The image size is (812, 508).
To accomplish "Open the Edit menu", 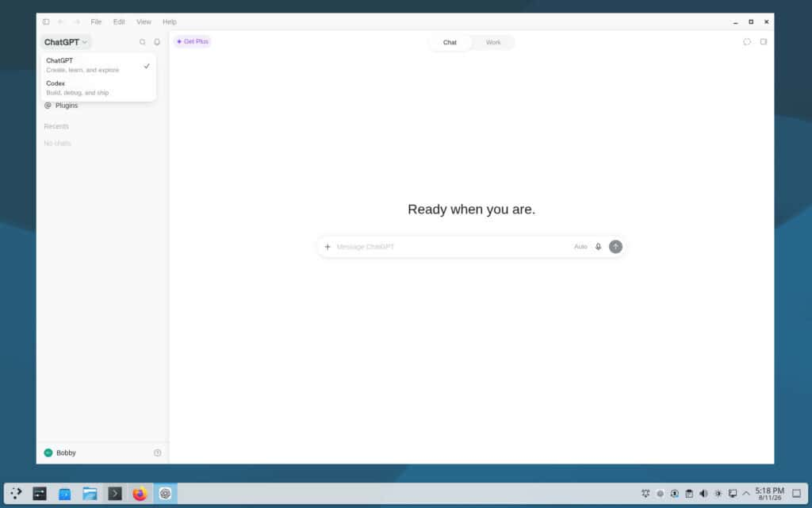I will [119, 21].
